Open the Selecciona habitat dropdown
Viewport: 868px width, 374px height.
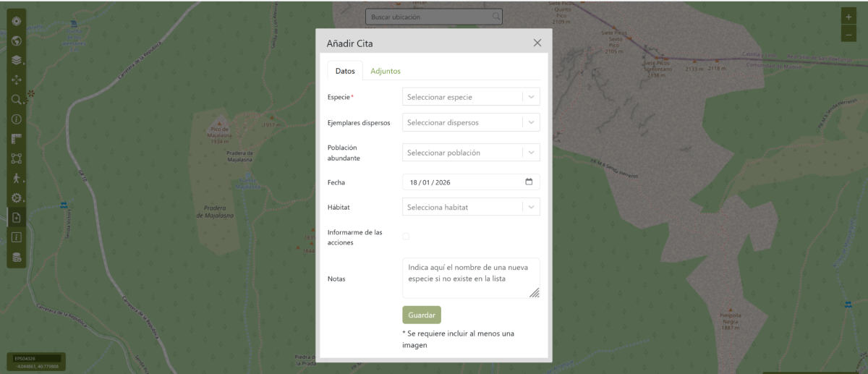click(471, 207)
